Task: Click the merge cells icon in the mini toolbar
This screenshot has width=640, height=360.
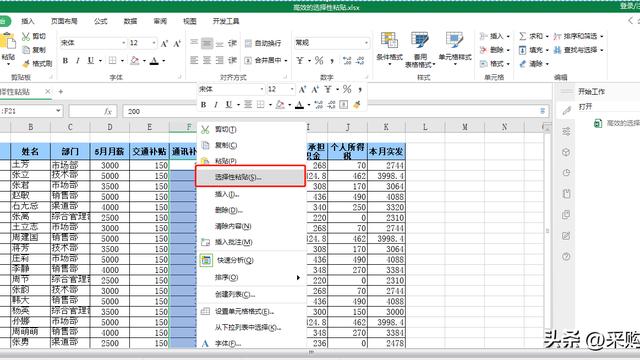Action: tap(344, 104)
